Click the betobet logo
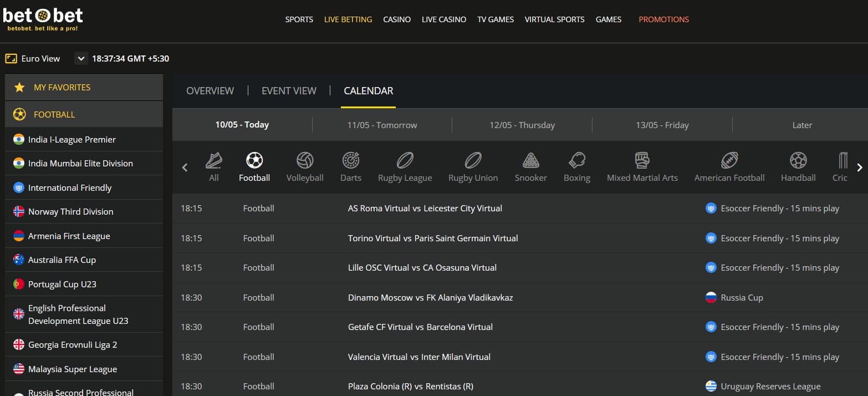The width and height of the screenshot is (868, 396). pos(43,18)
